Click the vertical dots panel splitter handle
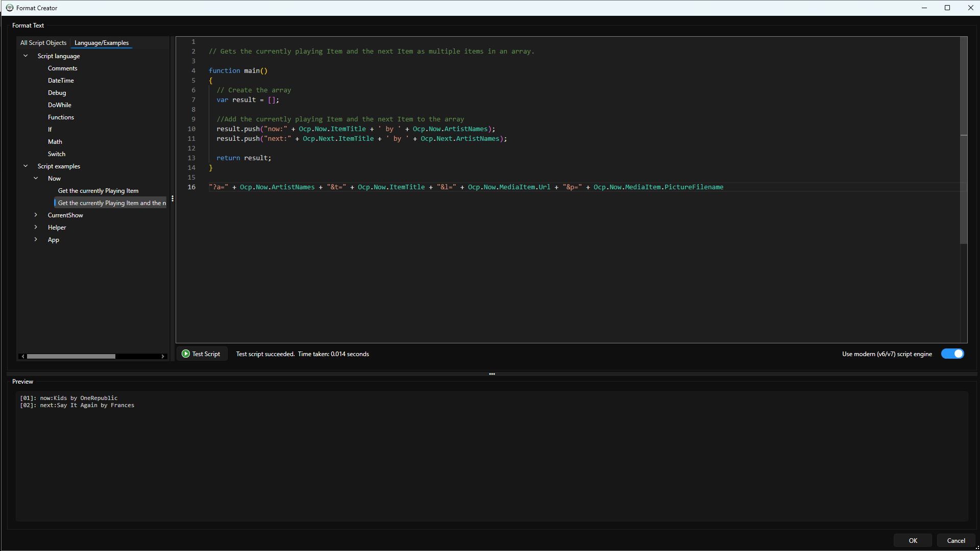The width and height of the screenshot is (980, 551). [x=173, y=198]
